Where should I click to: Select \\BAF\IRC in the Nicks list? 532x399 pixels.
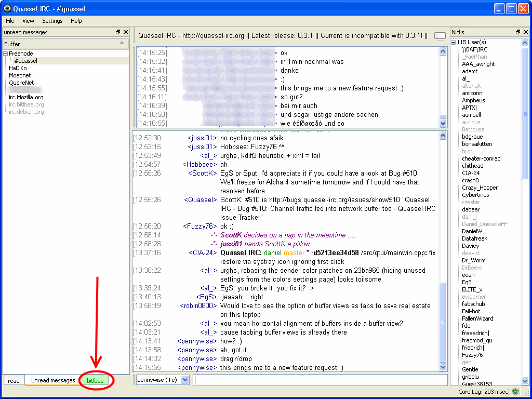(x=474, y=49)
